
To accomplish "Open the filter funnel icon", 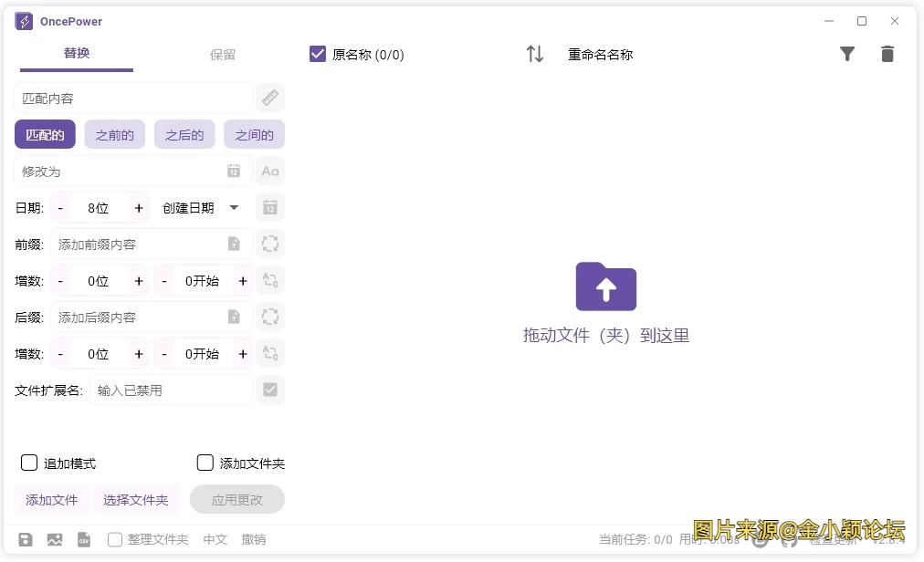I will click(x=847, y=54).
